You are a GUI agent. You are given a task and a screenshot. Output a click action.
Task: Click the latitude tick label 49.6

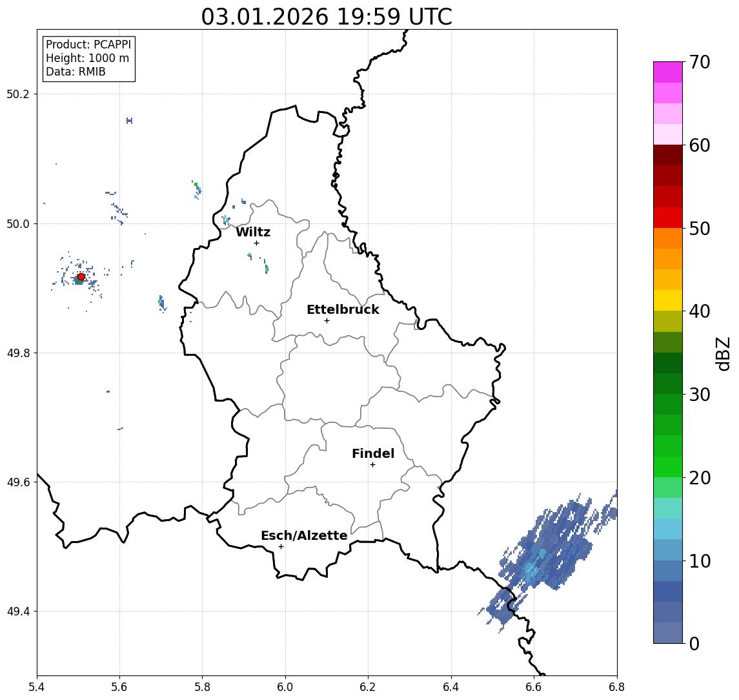click(x=18, y=482)
